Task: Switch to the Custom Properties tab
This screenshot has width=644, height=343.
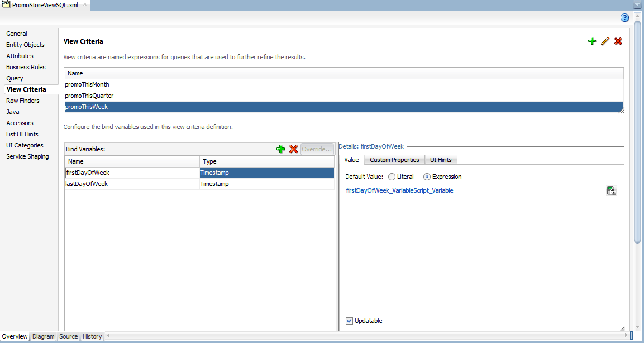Action: pos(394,160)
